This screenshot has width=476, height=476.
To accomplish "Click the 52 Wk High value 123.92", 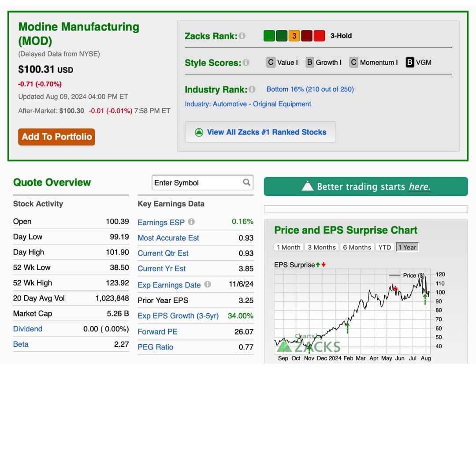I will 117,283.
